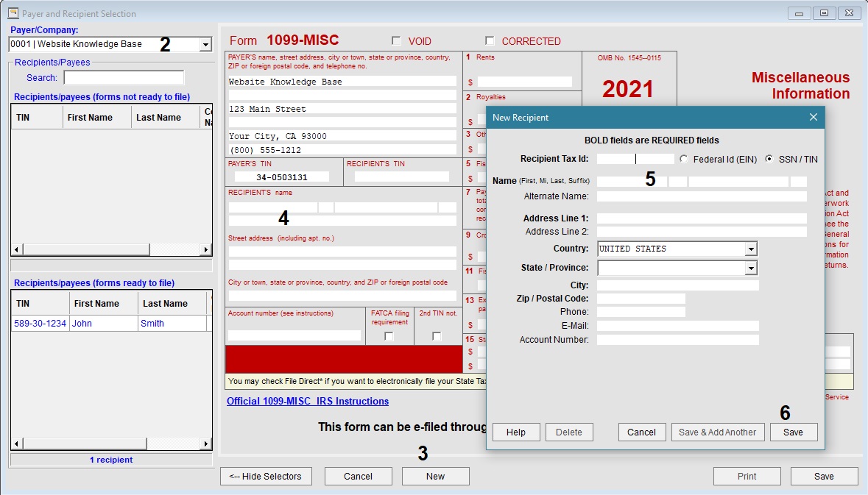Click the Recipient Tax Id field
Screen dimensions: 868x495
click(x=635, y=159)
